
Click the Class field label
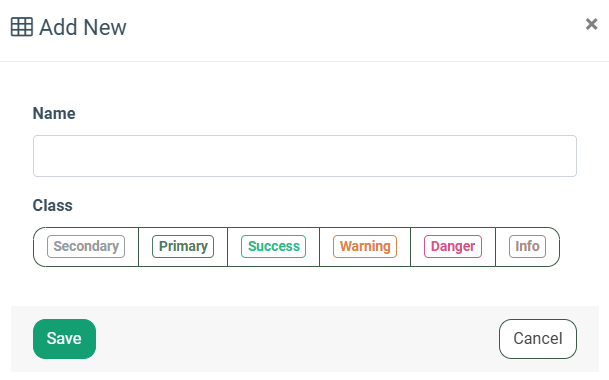52,205
